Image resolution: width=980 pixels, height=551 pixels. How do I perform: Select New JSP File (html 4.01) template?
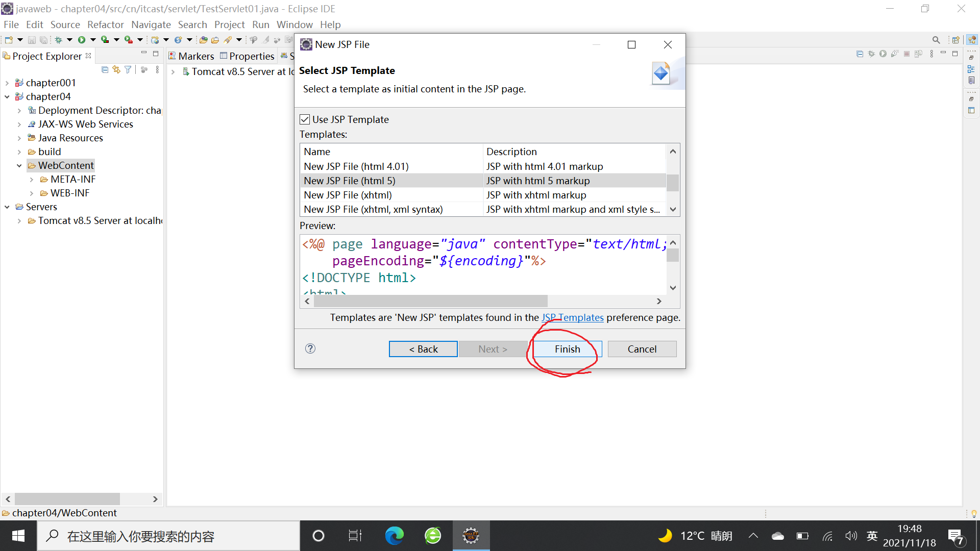pyautogui.click(x=356, y=166)
